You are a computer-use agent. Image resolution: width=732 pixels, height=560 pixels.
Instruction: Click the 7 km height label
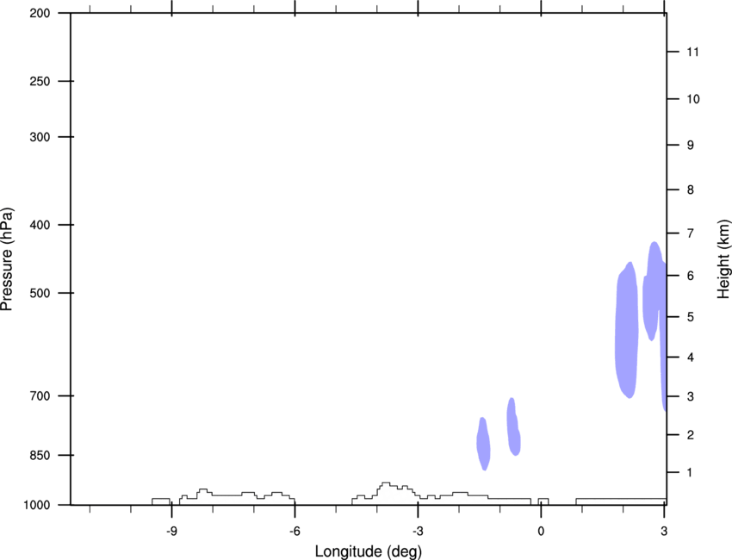(691, 233)
